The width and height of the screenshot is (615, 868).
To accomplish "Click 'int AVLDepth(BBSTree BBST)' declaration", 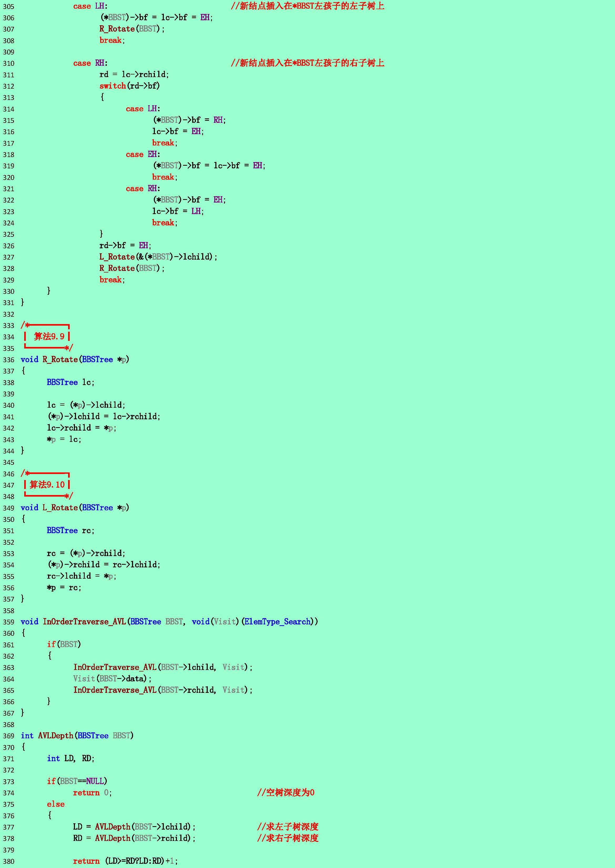I will tap(77, 736).
